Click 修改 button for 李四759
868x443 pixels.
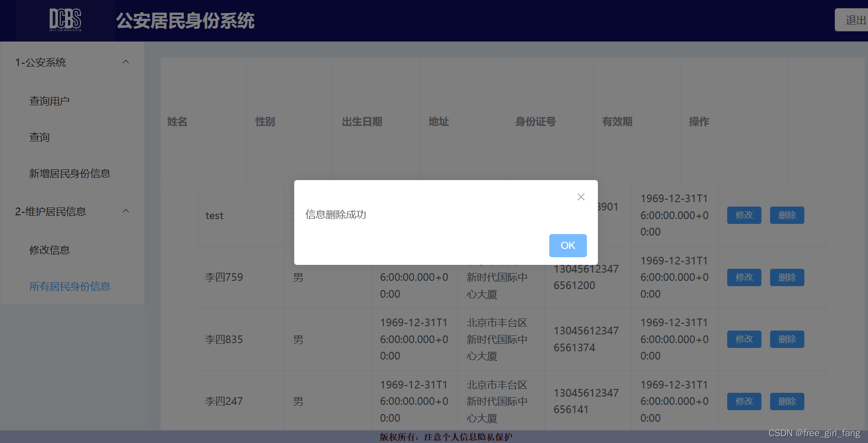744,277
